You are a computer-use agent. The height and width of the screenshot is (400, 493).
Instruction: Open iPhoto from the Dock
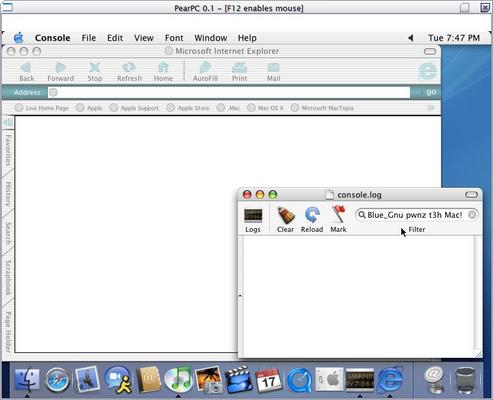point(209,380)
